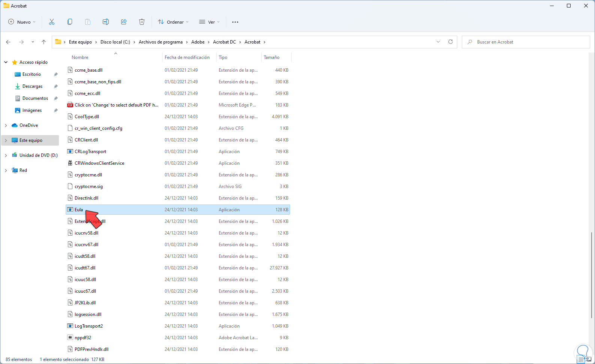Go forward with the right arrow
This screenshot has width=595, height=364.
click(21, 42)
